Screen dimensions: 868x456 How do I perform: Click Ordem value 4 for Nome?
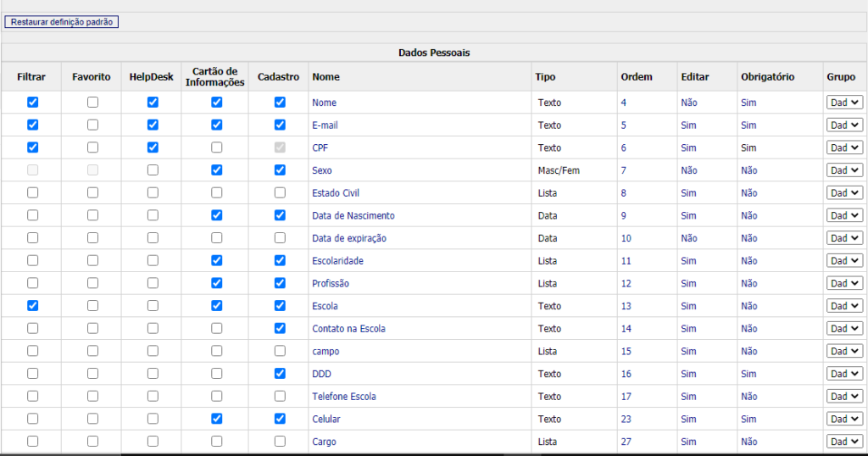click(x=624, y=103)
